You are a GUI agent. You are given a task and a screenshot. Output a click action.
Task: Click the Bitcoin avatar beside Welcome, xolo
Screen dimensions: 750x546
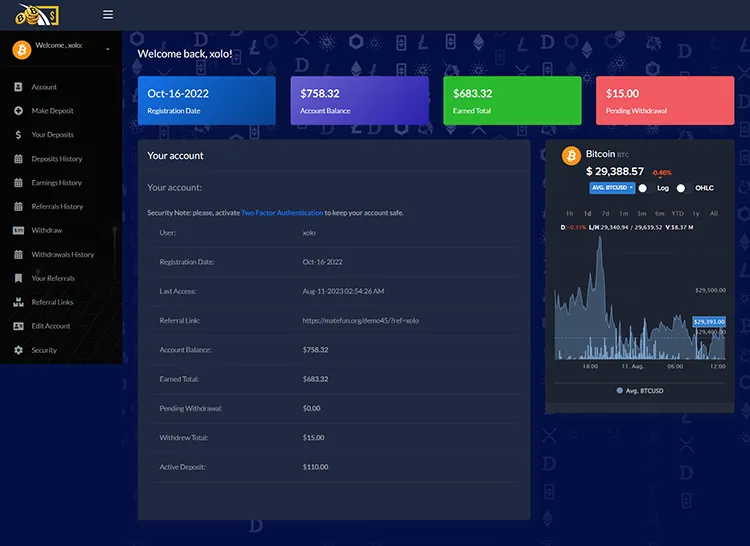click(x=22, y=50)
